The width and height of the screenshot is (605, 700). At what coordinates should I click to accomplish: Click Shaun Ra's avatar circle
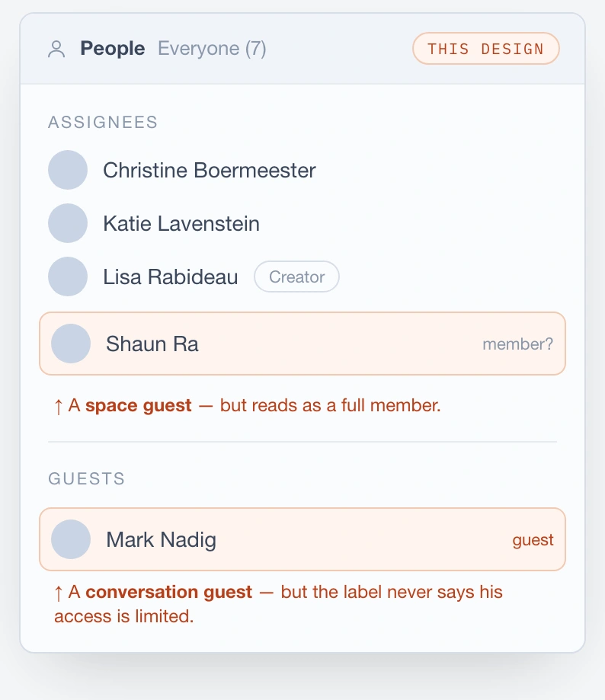[71, 344]
